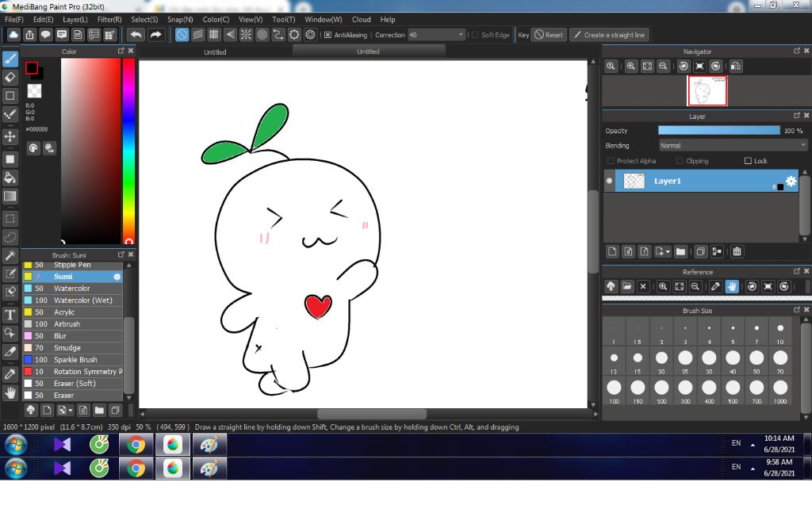Select the Gradient tool
The width and height of the screenshot is (812, 524).
point(10,197)
